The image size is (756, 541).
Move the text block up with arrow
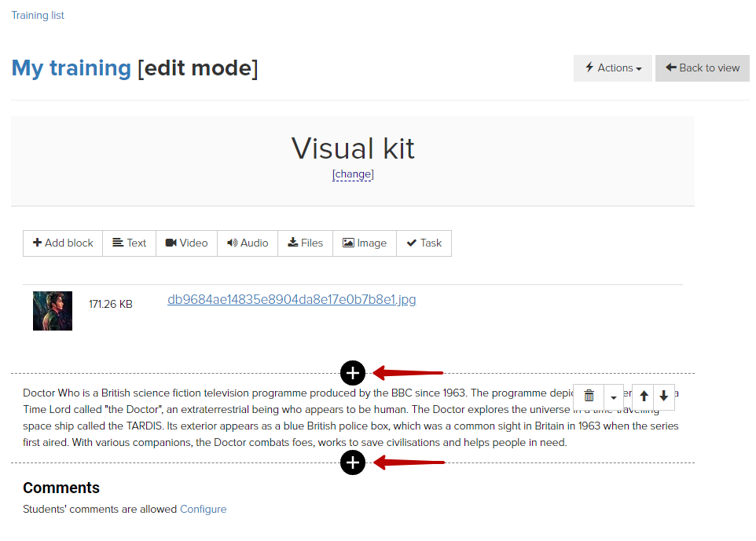pos(644,397)
